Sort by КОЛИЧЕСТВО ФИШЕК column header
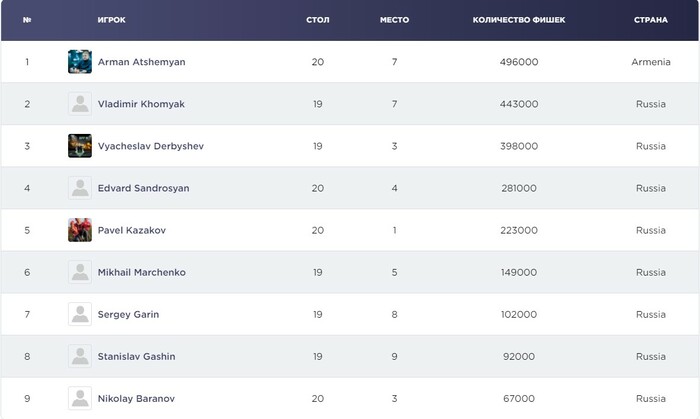Image resolution: width=700 pixels, height=419 pixels. (x=519, y=20)
